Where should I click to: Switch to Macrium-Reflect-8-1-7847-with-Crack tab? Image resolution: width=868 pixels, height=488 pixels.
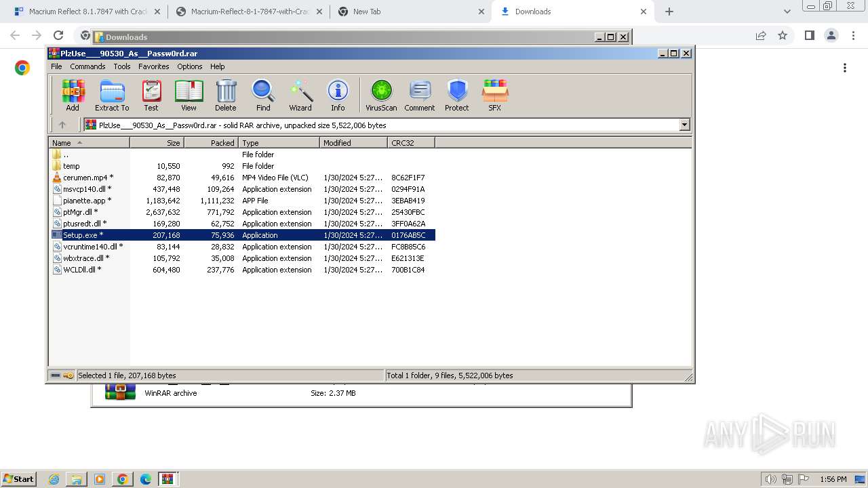(x=249, y=12)
